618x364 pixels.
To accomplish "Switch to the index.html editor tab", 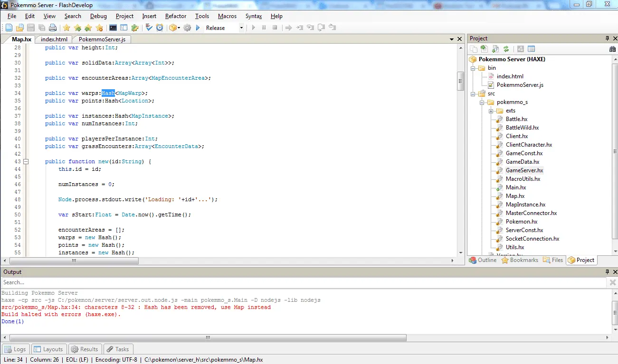I will [54, 39].
